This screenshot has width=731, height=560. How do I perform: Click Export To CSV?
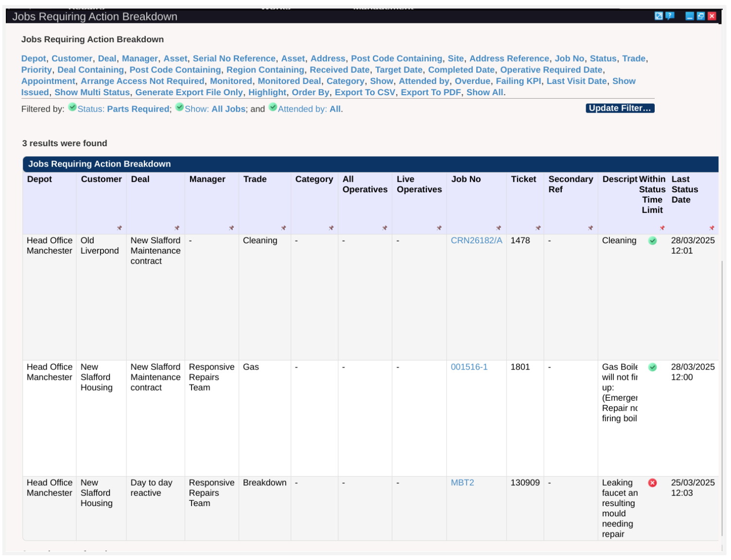click(x=365, y=92)
